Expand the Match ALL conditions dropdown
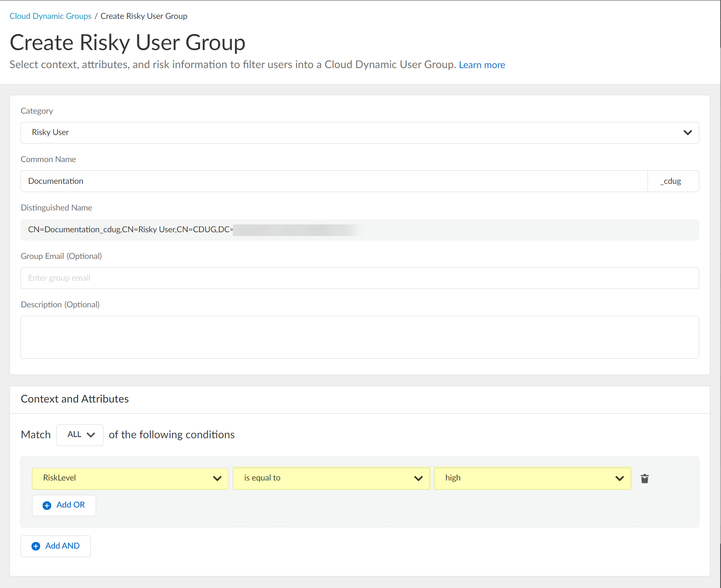Viewport: 721px width, 588px height. [x=80, y=435]
